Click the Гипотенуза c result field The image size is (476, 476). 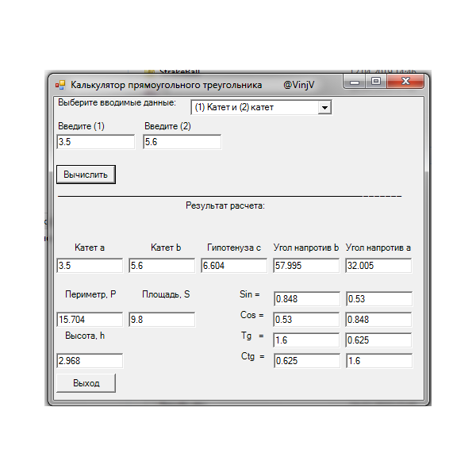234,266
